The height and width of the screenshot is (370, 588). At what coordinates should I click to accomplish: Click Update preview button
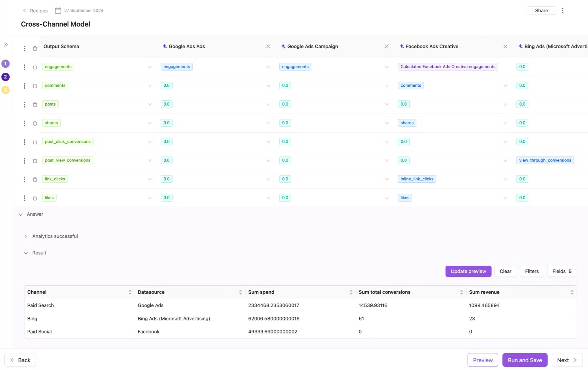pyautogui.click(x=468, y=271)
